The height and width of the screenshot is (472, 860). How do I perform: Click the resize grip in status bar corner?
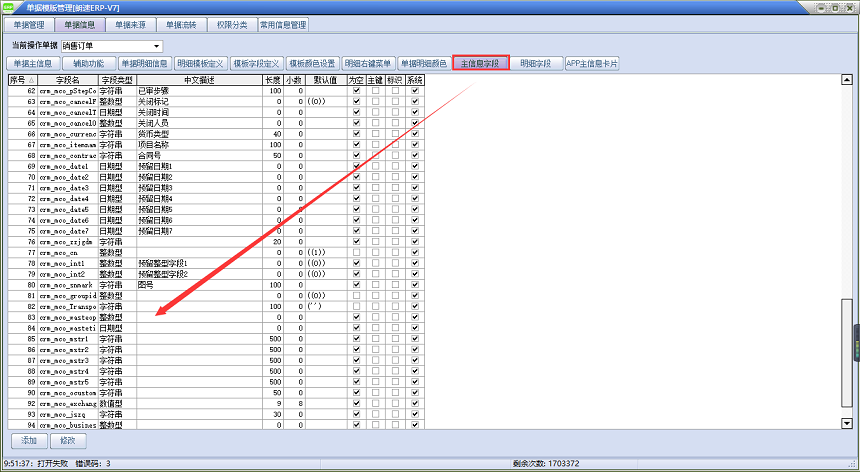point(853,465)
